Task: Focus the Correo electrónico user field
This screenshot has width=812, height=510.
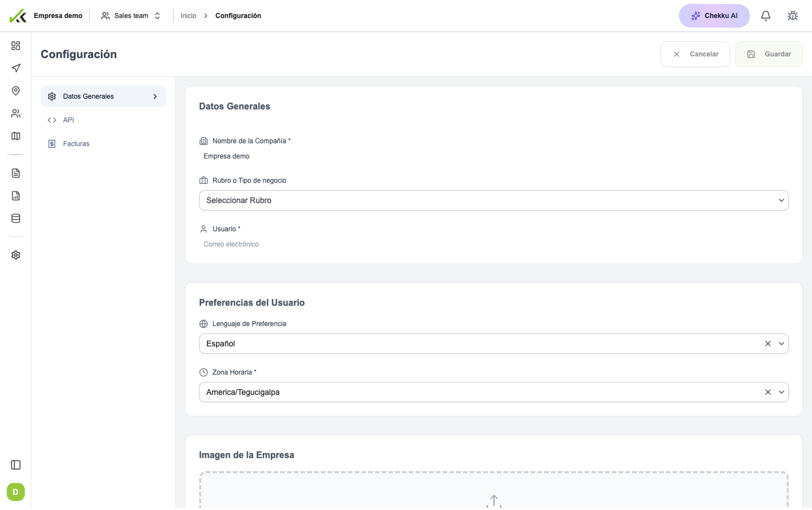Action: tap(494, 244)
